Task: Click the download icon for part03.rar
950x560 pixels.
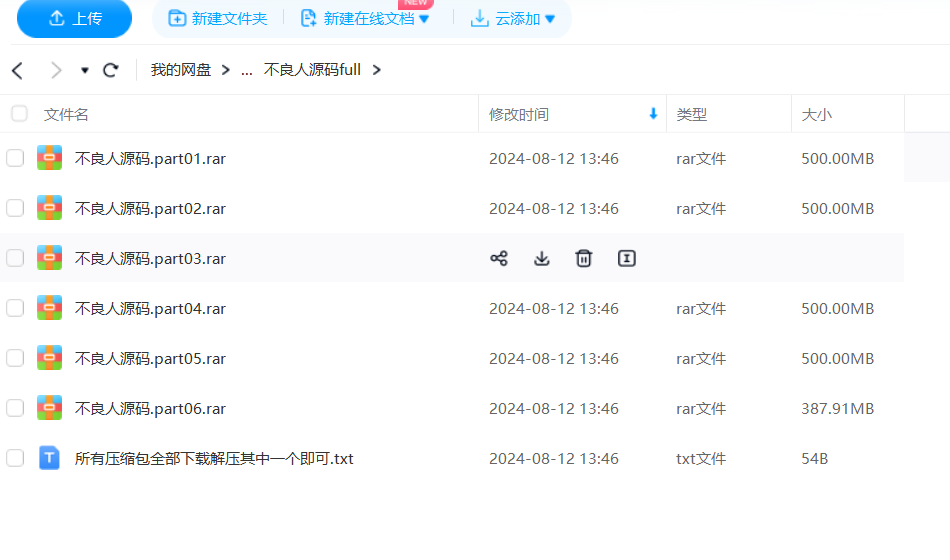Action: (x=541, y=258)
